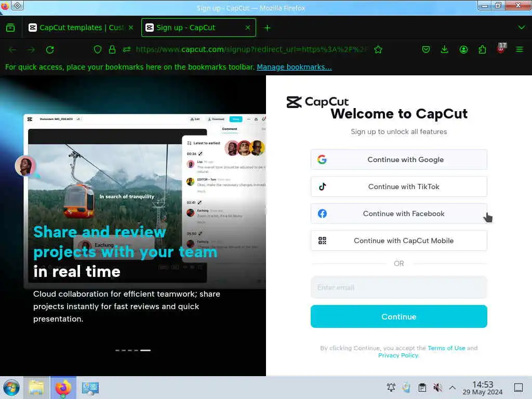This screenshot has width=532, height=399.
Task: Select Continue with CapCut Mobile
Action: coord(399,241)
